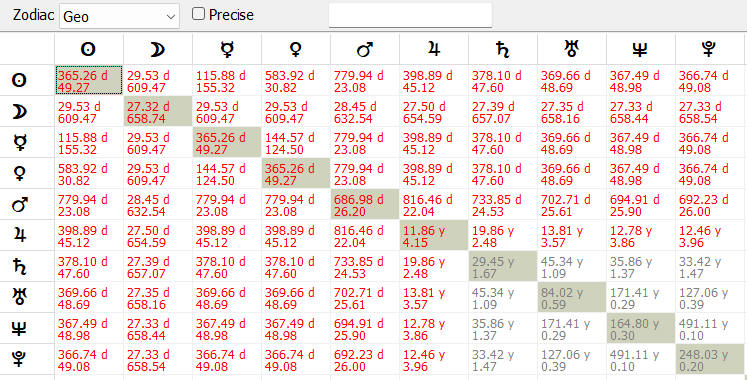The height and width of the screenshot is (380, 747).
Task: Select the Mercury symbol column header
Action: pos(227,49)
